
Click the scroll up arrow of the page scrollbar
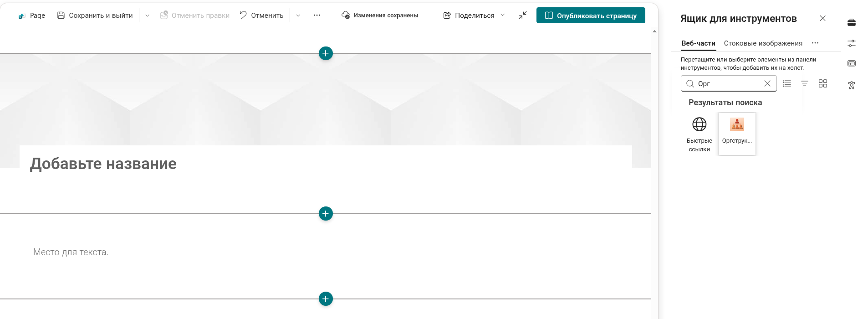(654, 31)
